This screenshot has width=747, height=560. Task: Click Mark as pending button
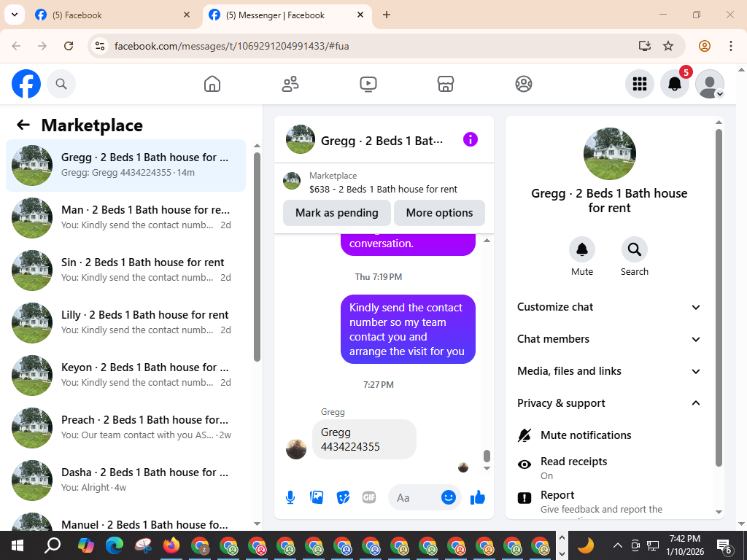(x=337, y=213)
